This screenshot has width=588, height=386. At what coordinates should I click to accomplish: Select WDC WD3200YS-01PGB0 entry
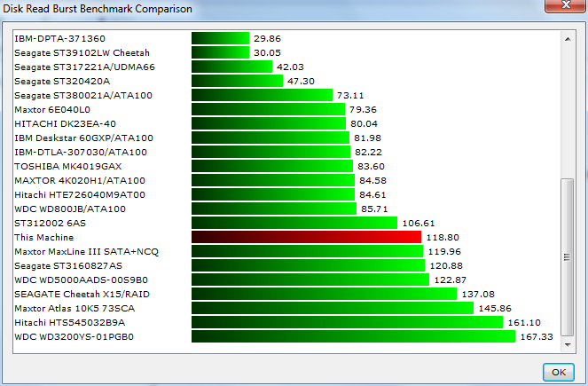pos(74,337)
